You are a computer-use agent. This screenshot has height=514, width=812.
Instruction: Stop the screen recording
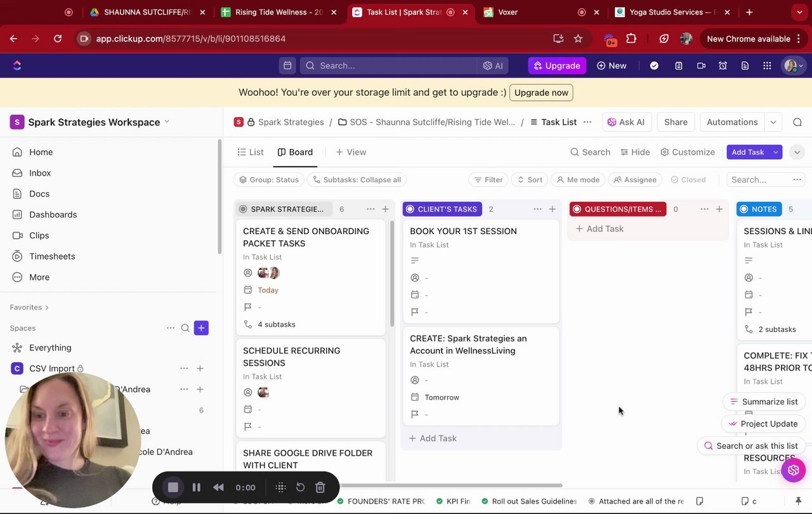(x=173, y=487)
